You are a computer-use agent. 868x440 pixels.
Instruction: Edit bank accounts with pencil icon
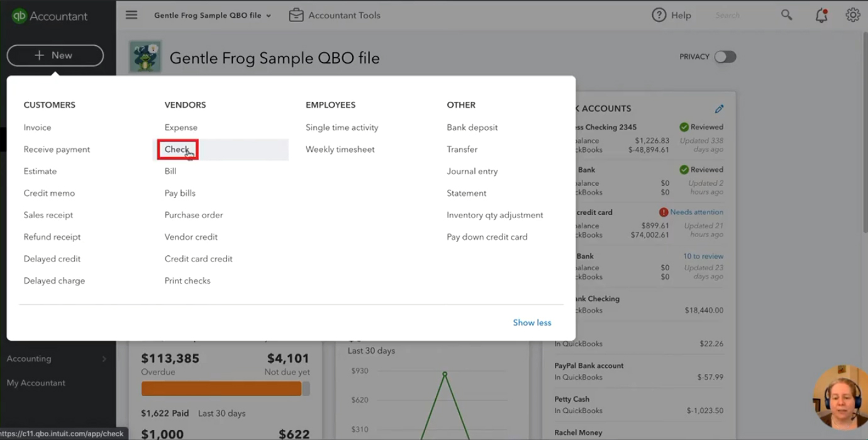pos(719,109)
